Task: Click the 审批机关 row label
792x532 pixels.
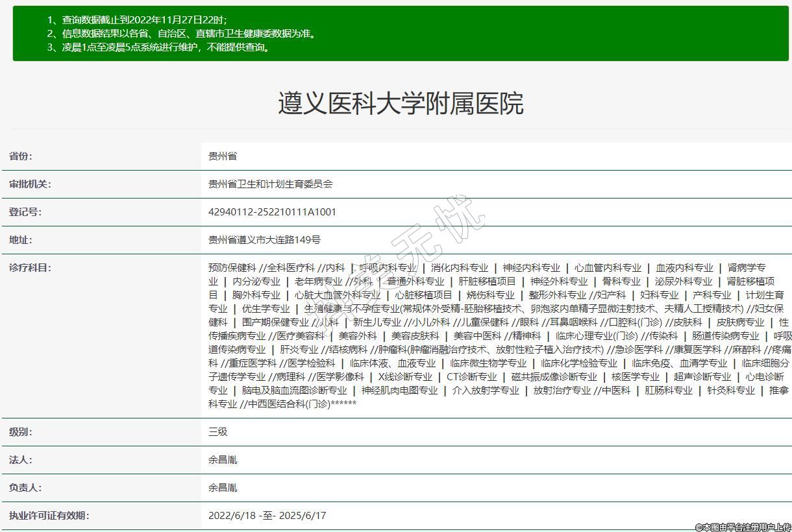Action: [30, 184]
